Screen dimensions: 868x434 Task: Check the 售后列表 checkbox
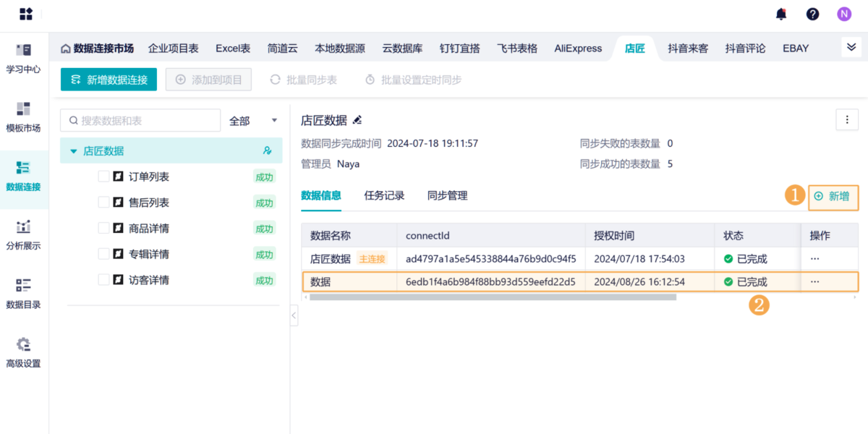click(x=103, y=203)
